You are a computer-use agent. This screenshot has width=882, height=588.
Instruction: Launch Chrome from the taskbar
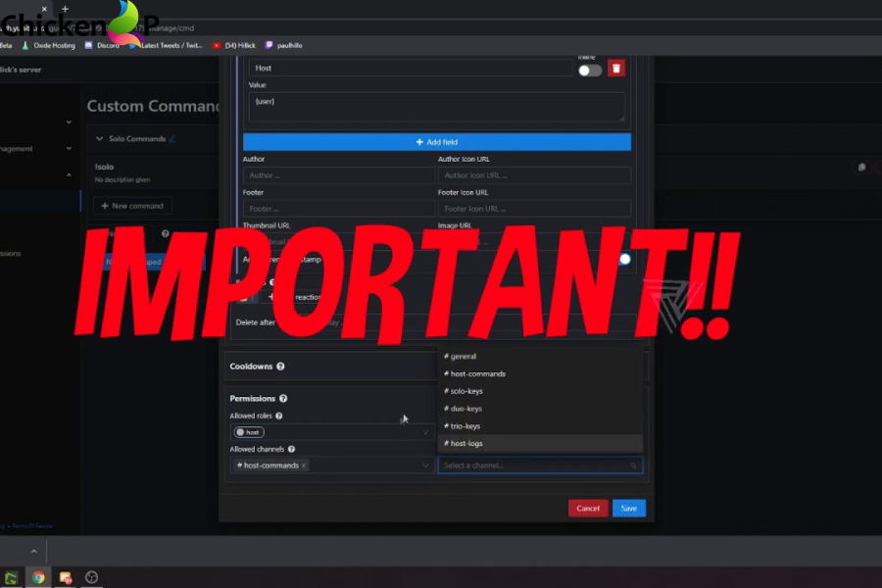coord(38,578)
